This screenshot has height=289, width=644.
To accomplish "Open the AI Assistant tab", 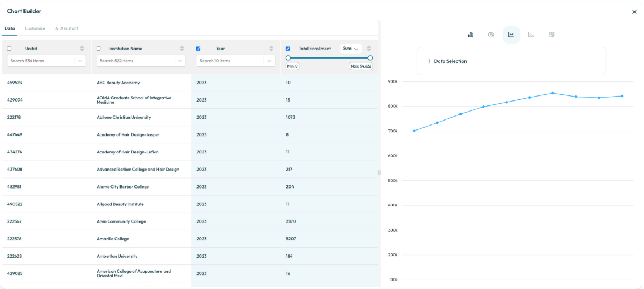I will (66, 28).
